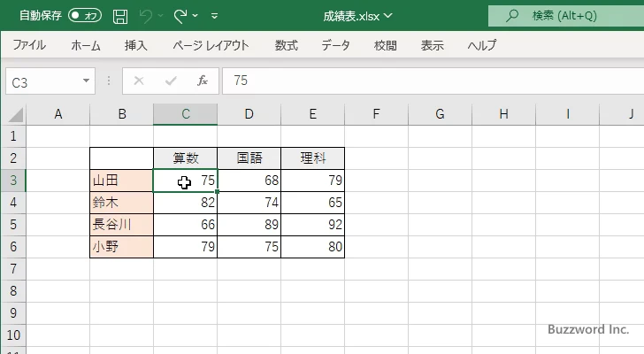Screen dimensions: 644x354
Task: Open the ヘルプ ribbon tab
Action: (x=482, y=45)
